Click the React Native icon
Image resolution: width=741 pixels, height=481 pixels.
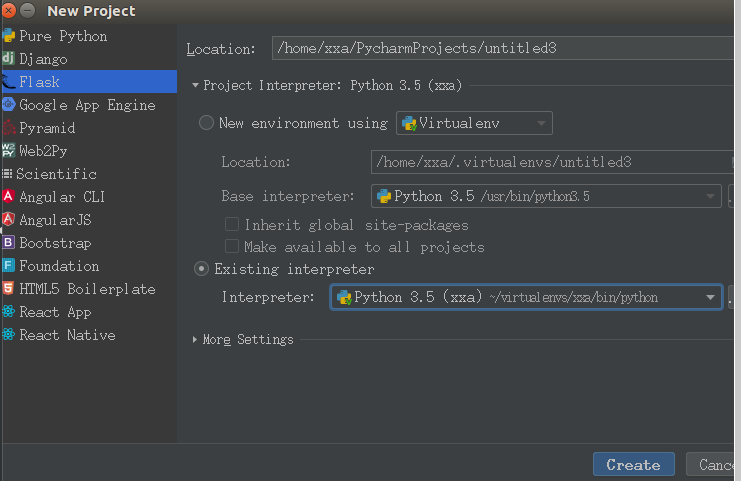click(x=9, y=335)
